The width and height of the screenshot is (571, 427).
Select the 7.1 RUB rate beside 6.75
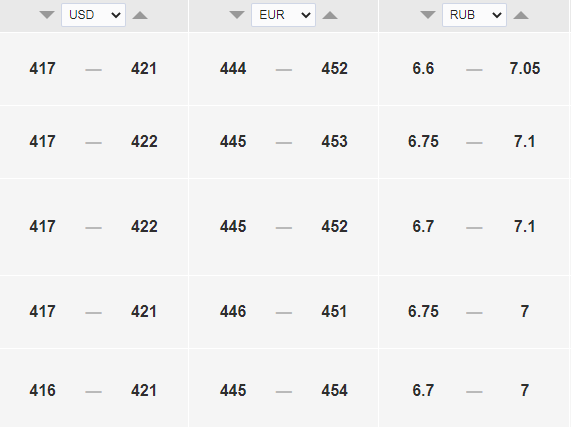(525, 142)
